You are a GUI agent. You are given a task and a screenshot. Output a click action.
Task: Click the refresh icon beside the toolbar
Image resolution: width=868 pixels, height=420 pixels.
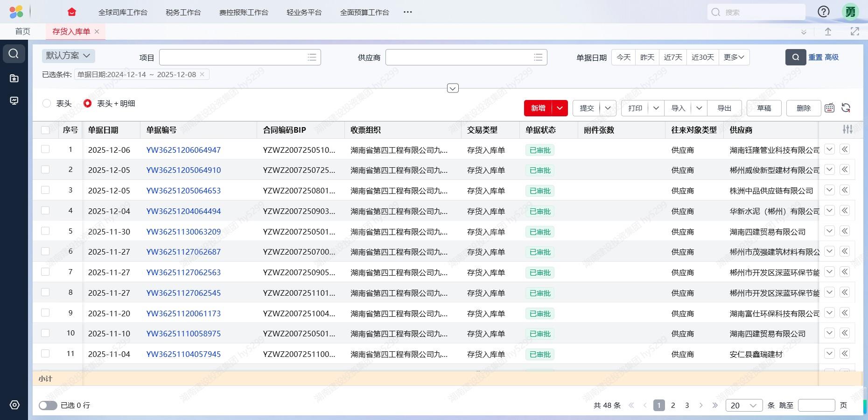point(846,108)
